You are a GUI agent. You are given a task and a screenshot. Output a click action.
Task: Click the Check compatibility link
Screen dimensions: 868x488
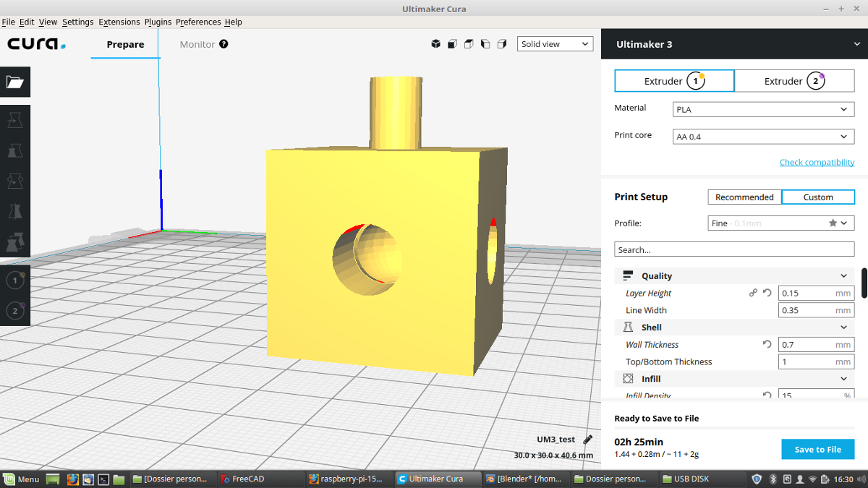click(x=817, y=162)
